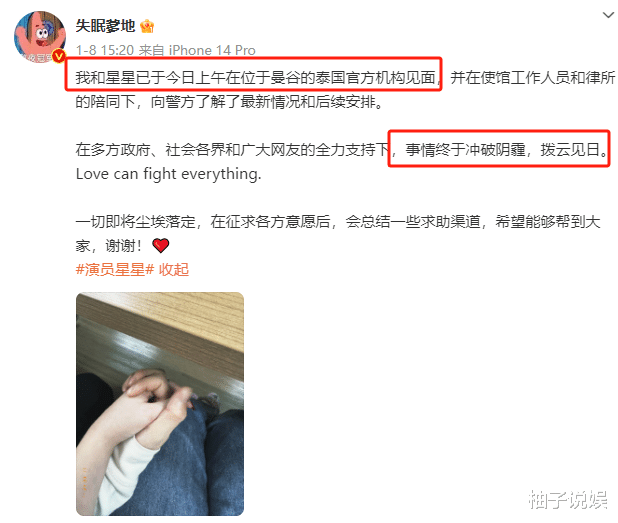Enlarge the holding-hands photo thumbnail
618x523 pixels.
[160, 404]
